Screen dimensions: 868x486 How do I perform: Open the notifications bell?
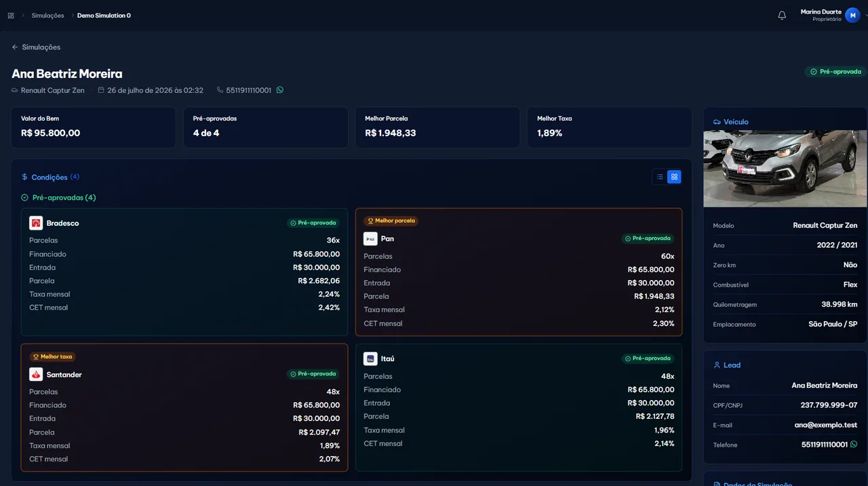point(782,15)
